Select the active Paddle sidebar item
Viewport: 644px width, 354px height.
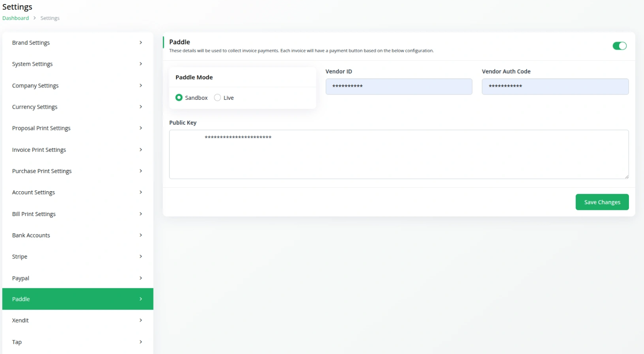78,299
